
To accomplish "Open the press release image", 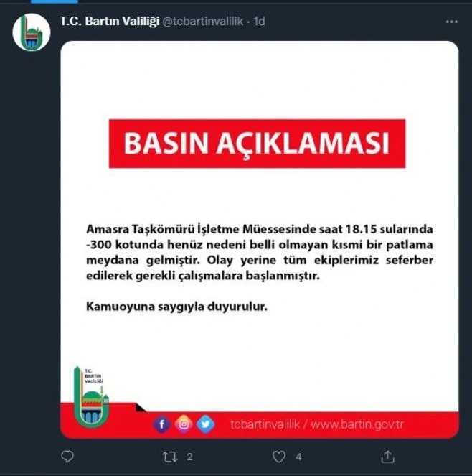I will coord(260,240).
